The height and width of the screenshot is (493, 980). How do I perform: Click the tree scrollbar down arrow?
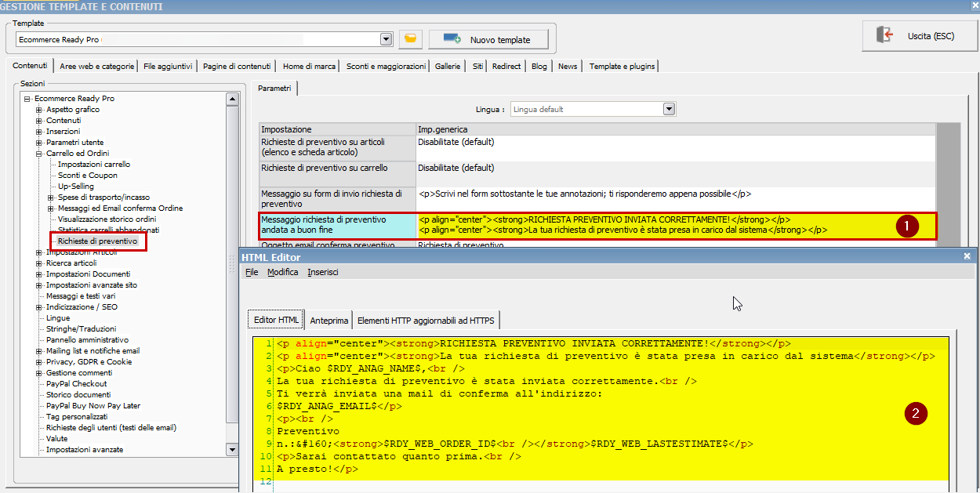click(x=232, y=450)
